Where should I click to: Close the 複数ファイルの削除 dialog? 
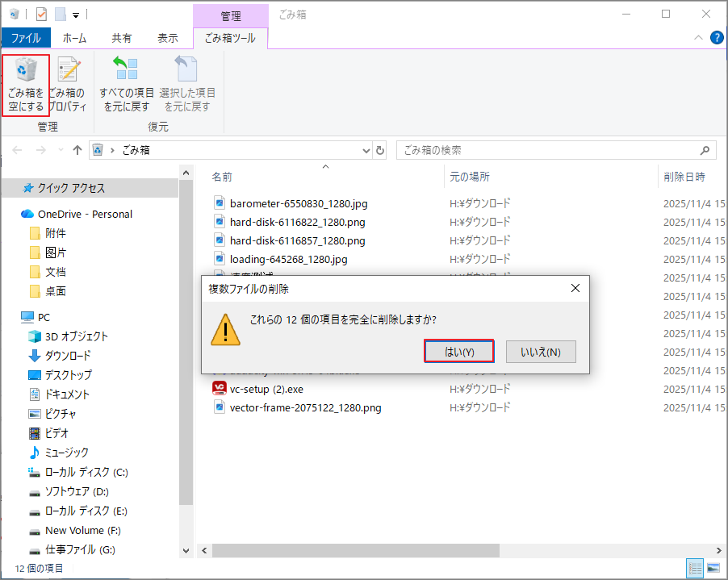575,288
